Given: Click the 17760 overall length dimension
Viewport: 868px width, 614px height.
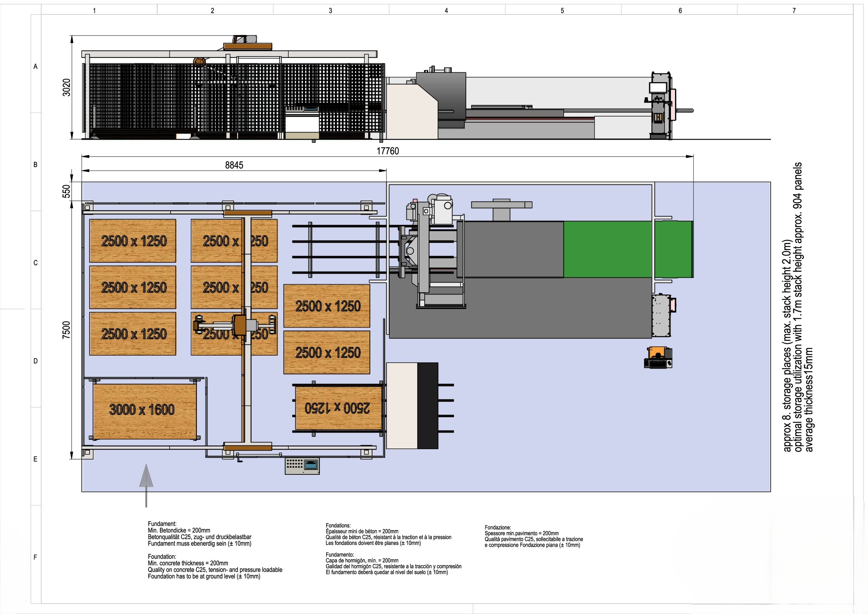Looking at the screenshot, I should pyautogui.click(x=387, y=151).
